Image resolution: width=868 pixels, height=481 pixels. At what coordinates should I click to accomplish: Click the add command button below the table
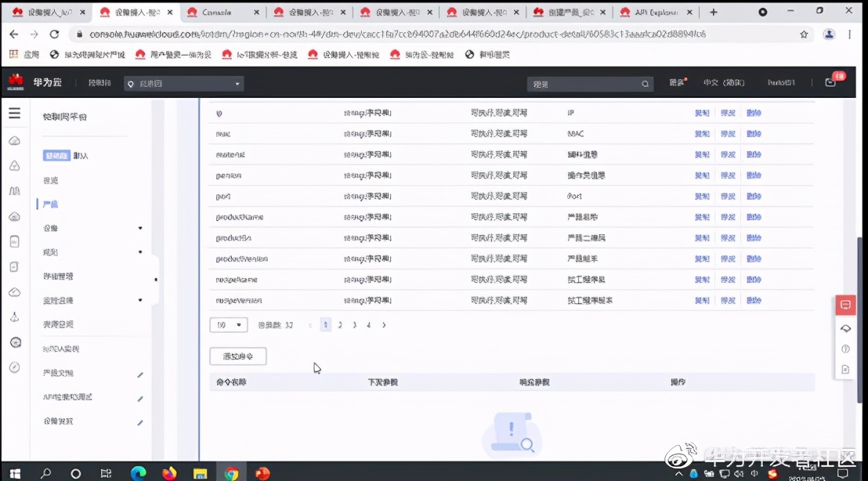tap(238, 355)
